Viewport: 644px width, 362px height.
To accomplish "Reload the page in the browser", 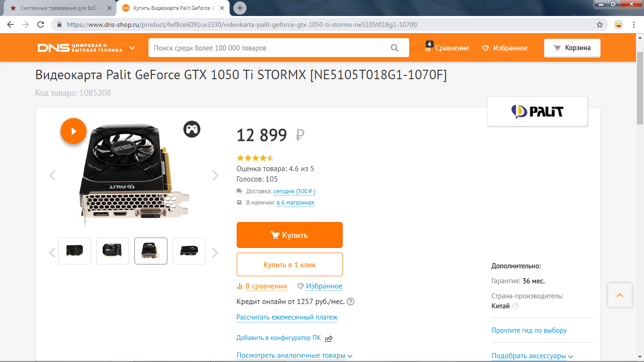I will click(41, 25).
